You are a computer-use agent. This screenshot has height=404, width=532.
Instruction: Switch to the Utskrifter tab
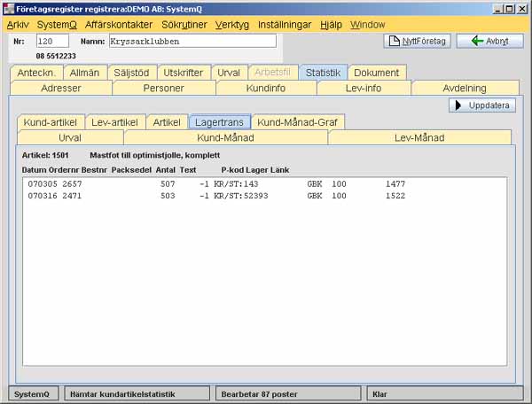[184, 73]
